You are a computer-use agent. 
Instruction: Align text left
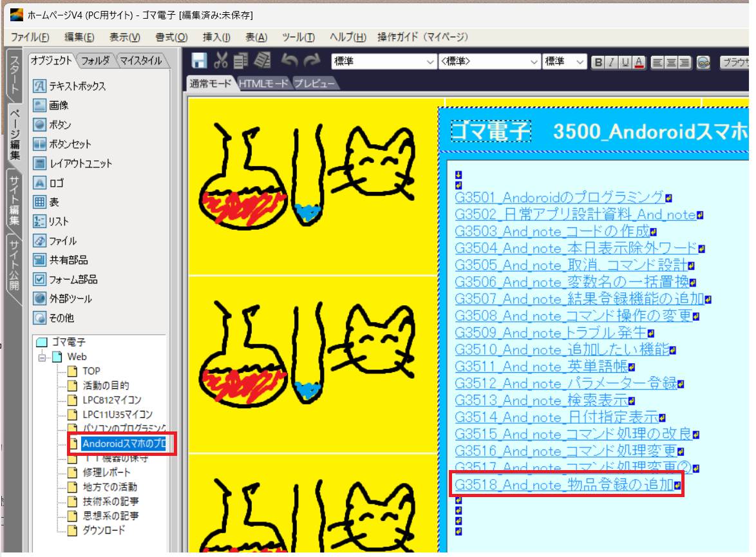(x=657, y=62)
